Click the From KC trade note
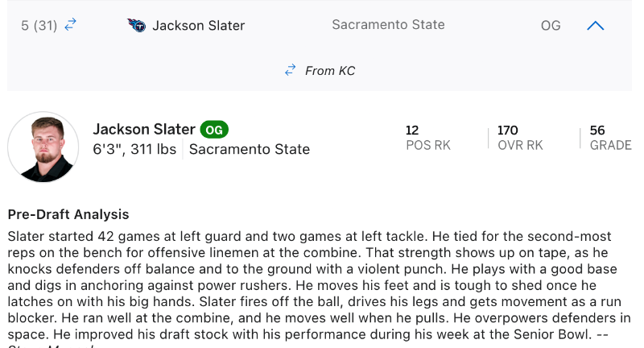 (329, 71)
